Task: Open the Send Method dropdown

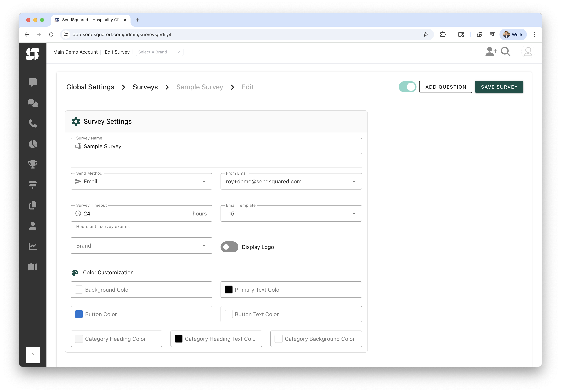Action: [x=141, y=181]
